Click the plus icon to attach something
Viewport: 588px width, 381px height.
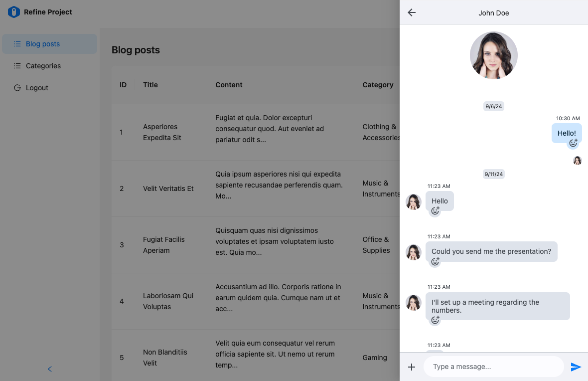click(412, 367)
